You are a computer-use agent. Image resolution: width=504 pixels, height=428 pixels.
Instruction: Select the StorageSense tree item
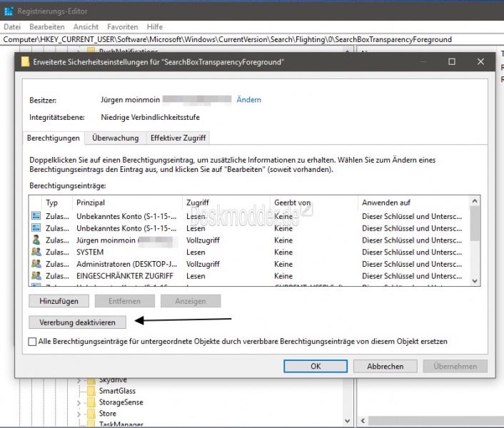pos(121,402)
